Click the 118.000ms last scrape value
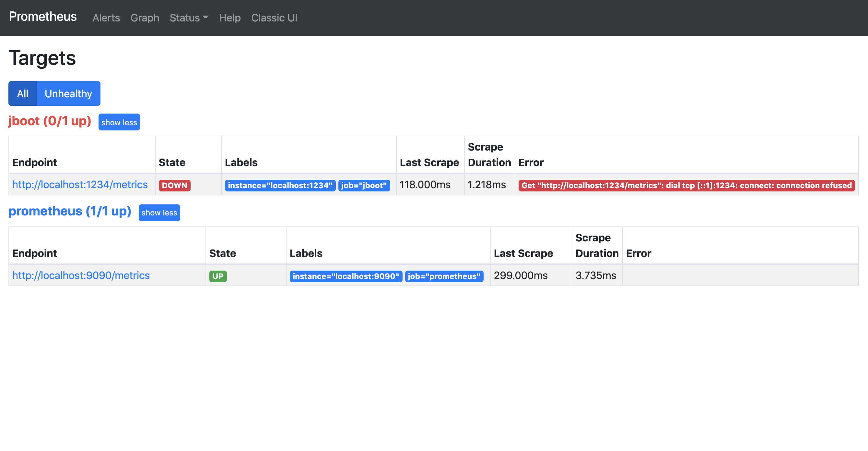The width and height of the screenshot is (868, 451). click(425, 185)
